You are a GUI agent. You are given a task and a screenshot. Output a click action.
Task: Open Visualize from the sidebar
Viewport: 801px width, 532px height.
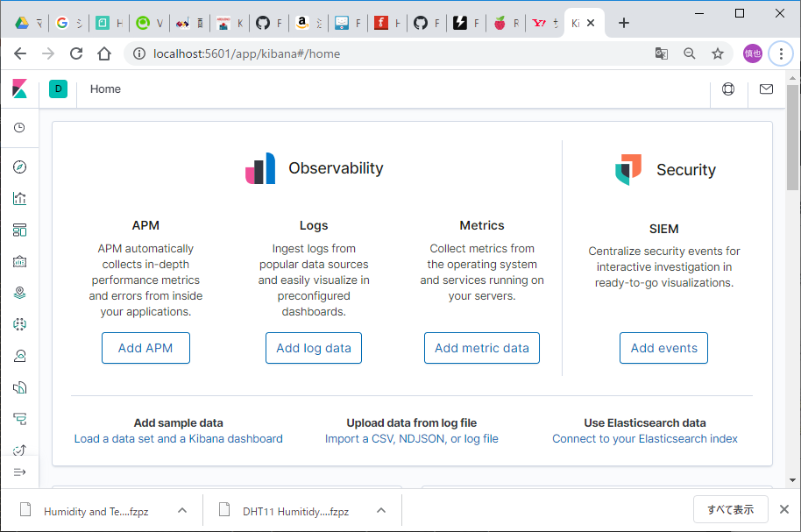click(x=19, y=199)
